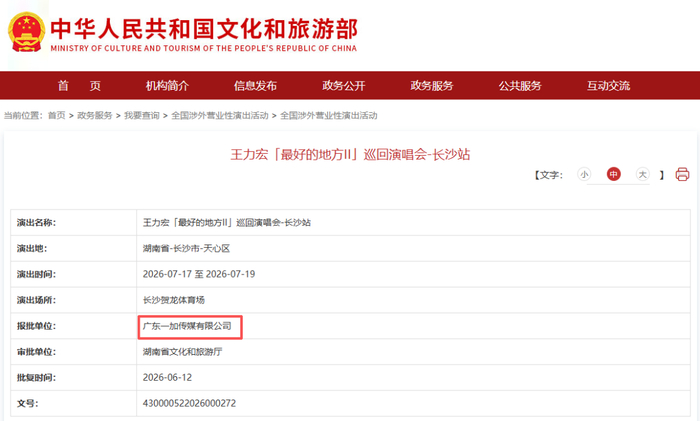
Task: Click the 审批单位 row label
Action: 36,352
